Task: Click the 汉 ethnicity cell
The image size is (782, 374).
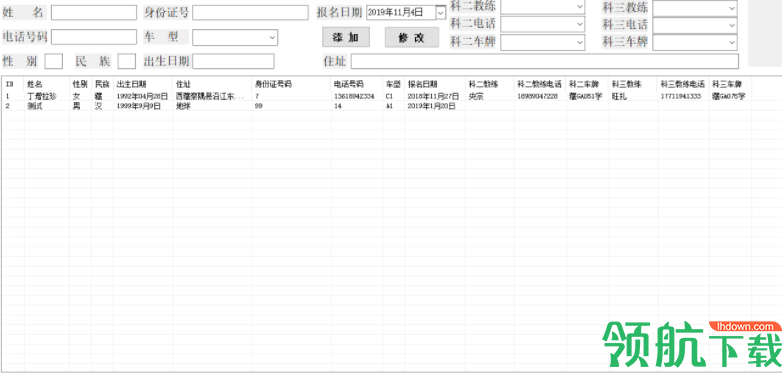Action: point(98,106)
